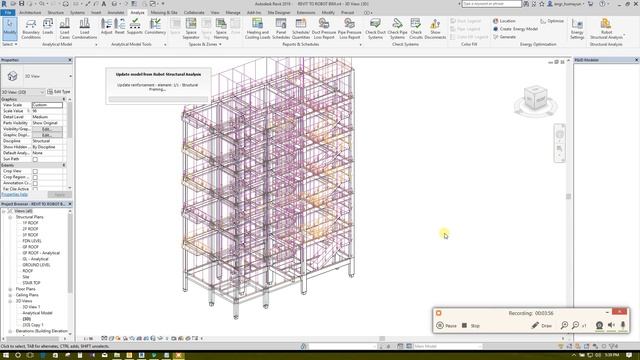The height and width of the screenshot is (360, 640).
Task: Click the search keyword box
Action: (x=491, y=4)
